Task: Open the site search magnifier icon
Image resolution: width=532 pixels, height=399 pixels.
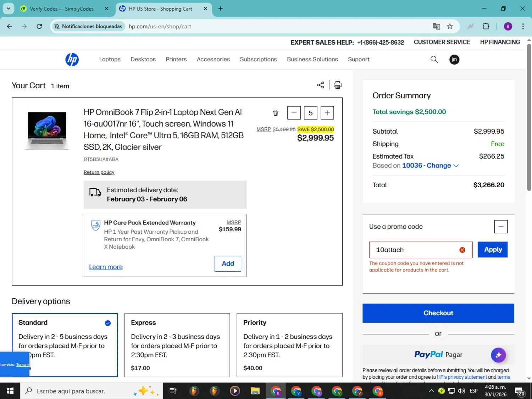Action: pos(434,60)
